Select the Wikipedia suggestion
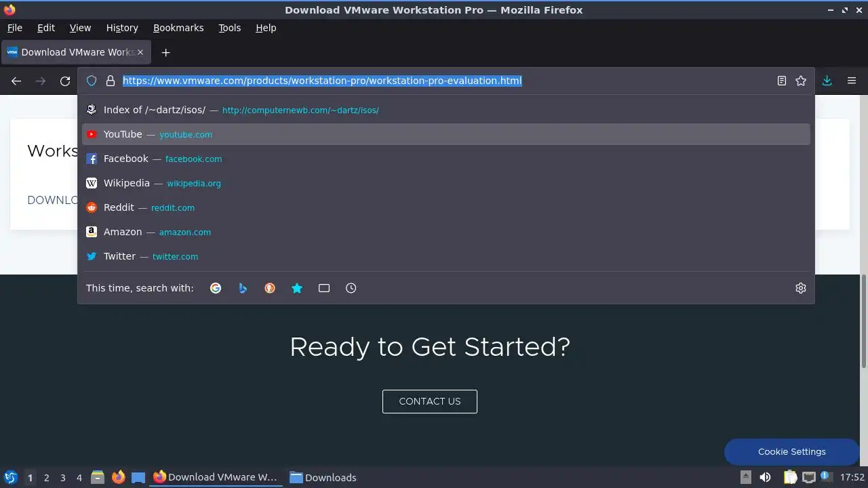The width and height of the screenshot is (868, 488). [446, 183]
